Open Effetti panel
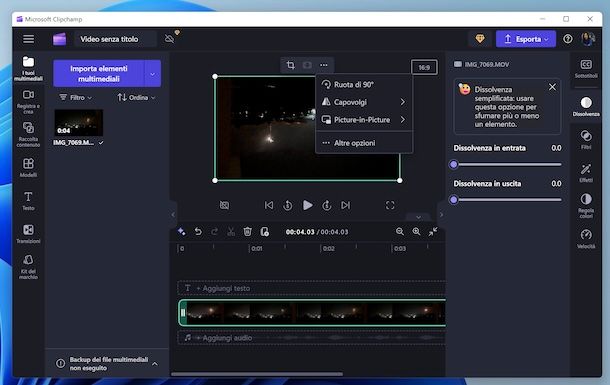The height and width of the screenshot is (385, 610). [586, 173]
